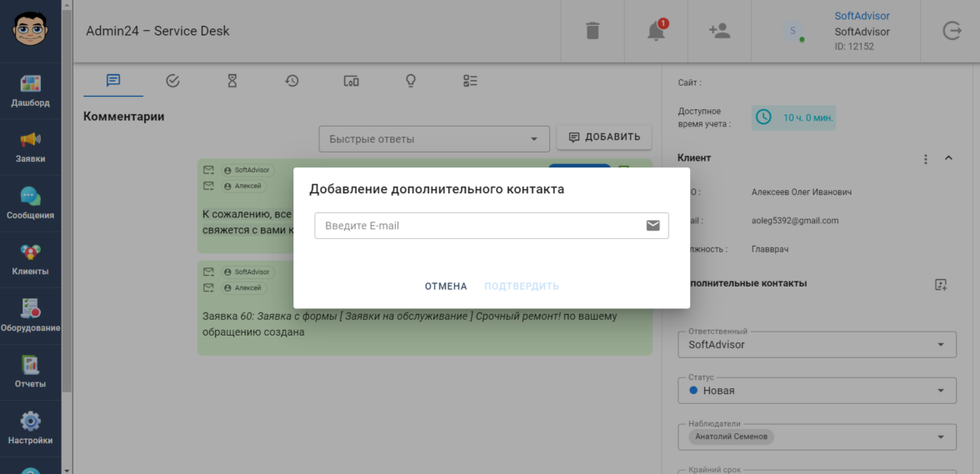Viewport: 980px width, 474px height.
Task: Switch to the checkmark tasks tab
Action: coord(173,81)
